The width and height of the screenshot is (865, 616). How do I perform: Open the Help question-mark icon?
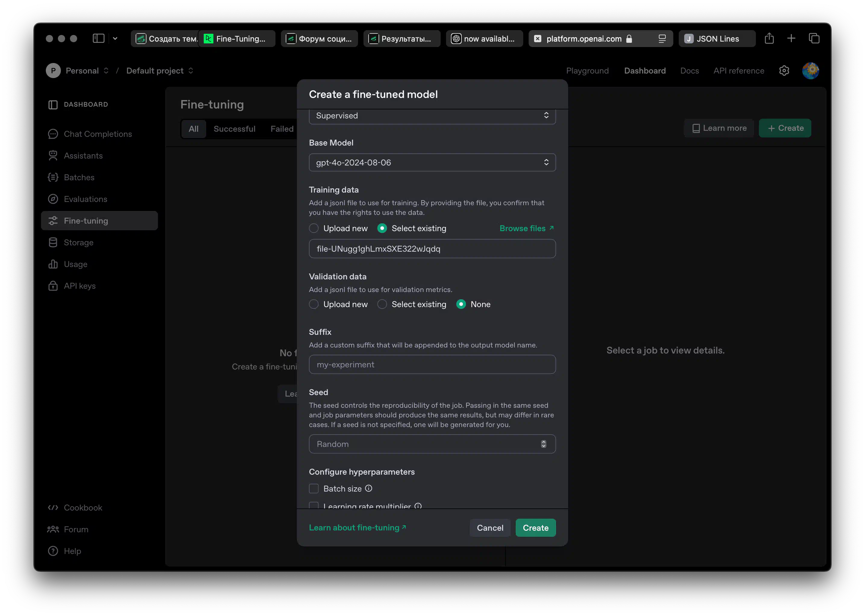(53, 551)
